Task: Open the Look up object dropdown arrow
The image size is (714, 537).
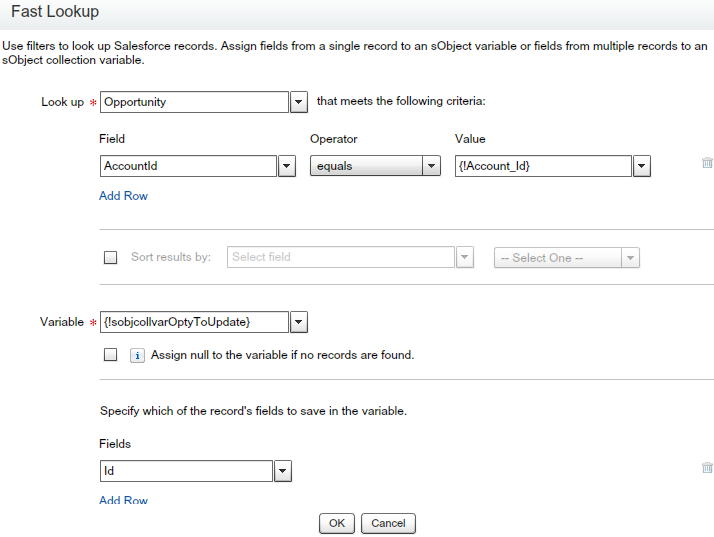Action: click(x=298, y=102)
